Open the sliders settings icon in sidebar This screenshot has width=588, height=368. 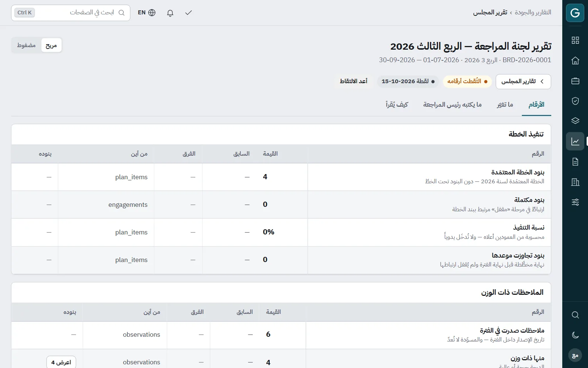(575, 202)
